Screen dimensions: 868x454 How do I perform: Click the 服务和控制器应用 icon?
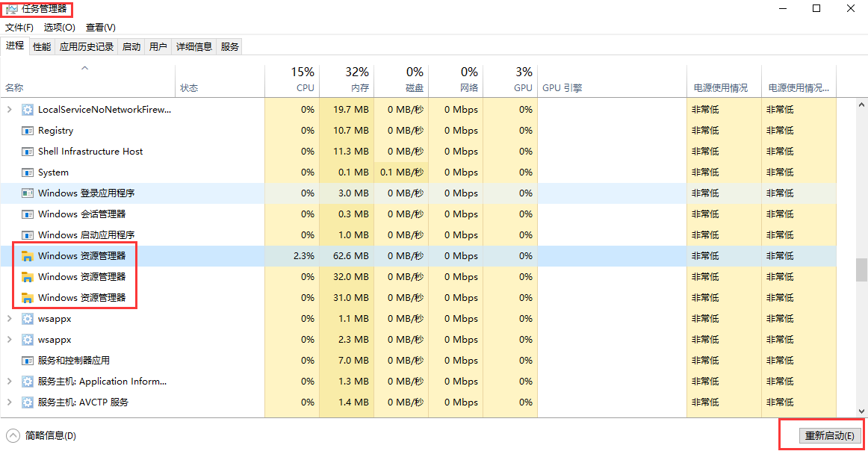tap(27, 361)
